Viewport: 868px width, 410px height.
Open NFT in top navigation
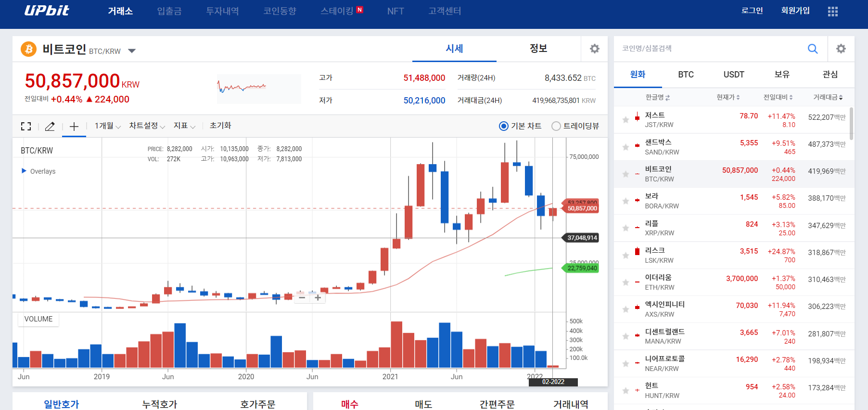pyautogui.click(x=396, y=11)
